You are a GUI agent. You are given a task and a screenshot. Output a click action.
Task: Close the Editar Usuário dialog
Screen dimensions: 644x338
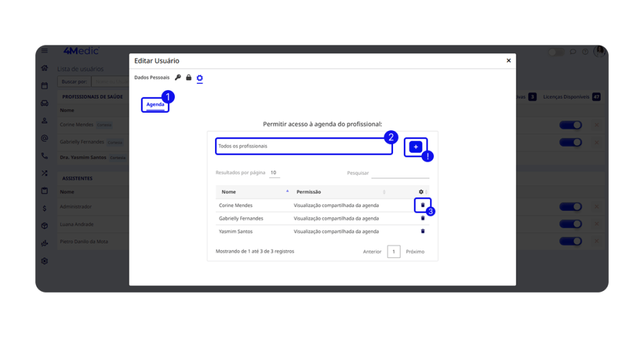509,61
